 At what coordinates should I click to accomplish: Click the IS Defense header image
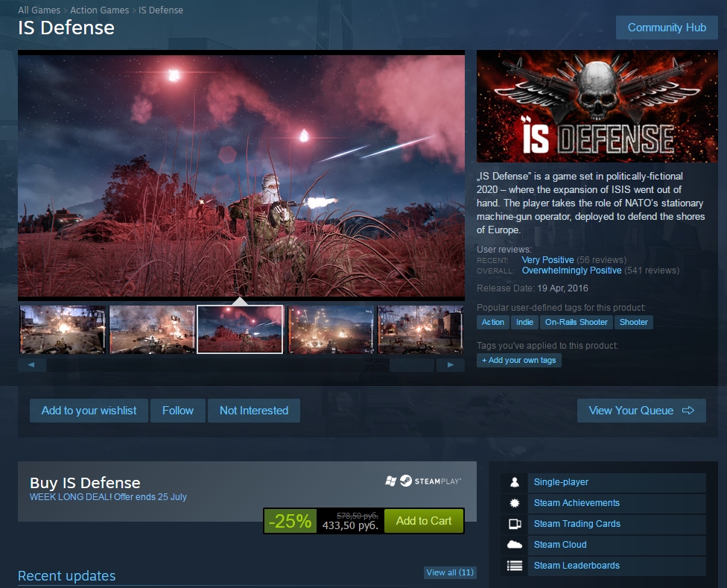tap(597, 106)
